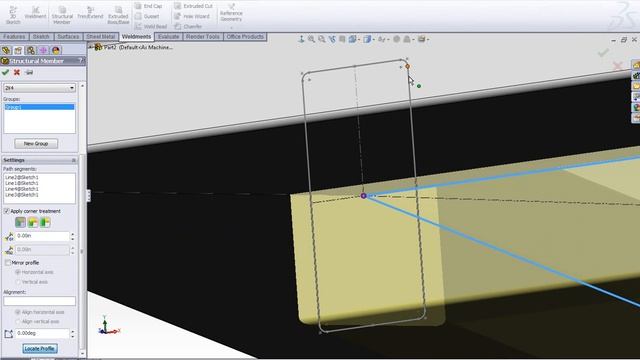This screenshot has height=360, width=640.
Task: Select the Trim/Extend tool
Action: point(90,13)
